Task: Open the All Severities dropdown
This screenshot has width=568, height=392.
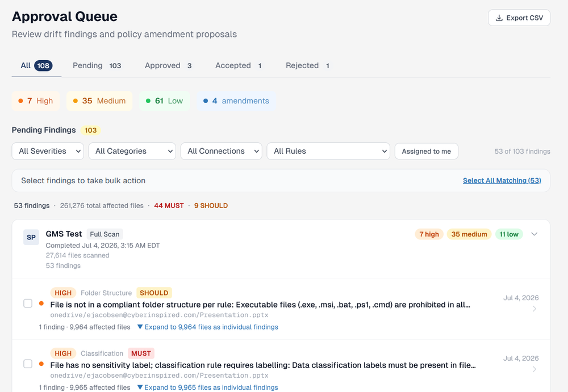Action: 48,151
